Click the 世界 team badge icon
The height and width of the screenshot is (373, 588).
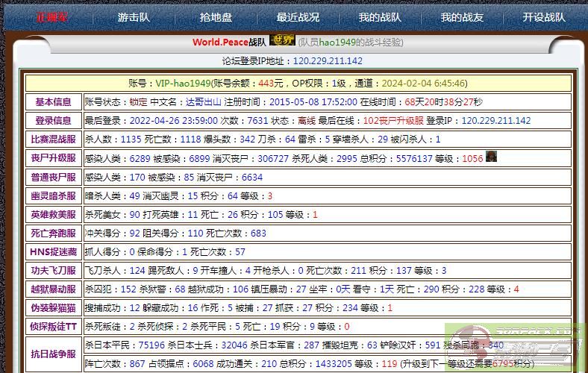point(281,41)
